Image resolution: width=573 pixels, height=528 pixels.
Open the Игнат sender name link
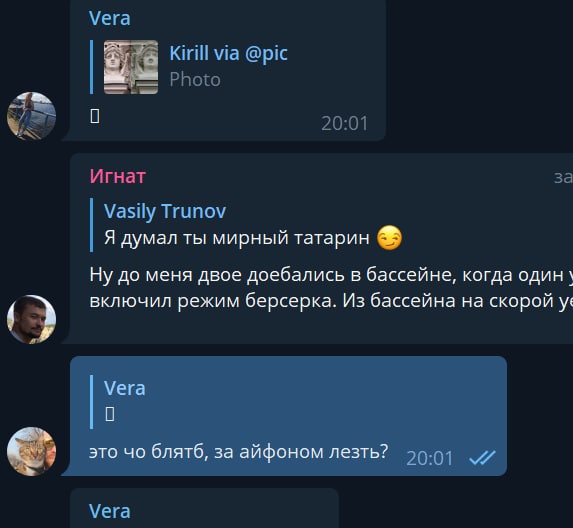(118, 176)
